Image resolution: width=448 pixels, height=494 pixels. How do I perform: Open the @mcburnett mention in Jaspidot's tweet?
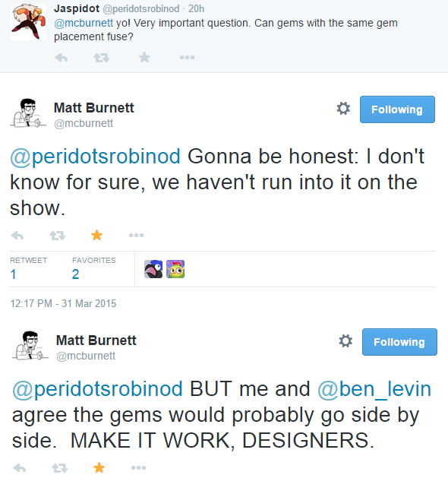(x=84, y=23)
